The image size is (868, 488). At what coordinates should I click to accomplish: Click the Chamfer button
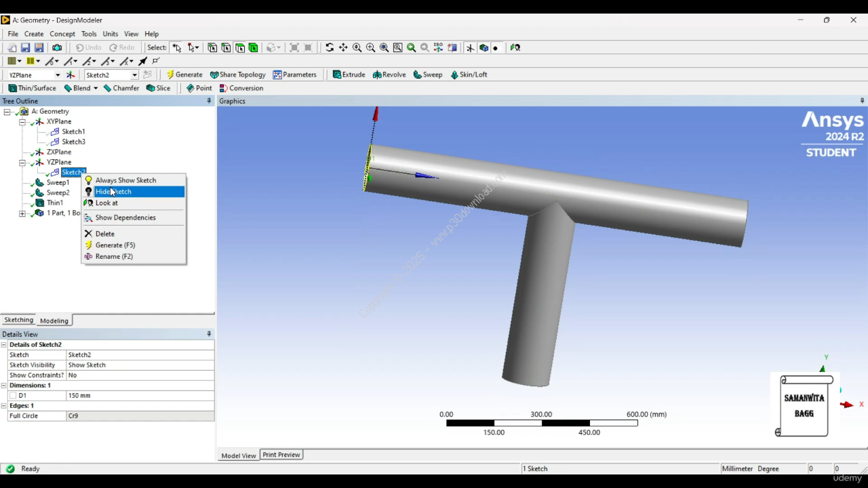[x=121, y=88]
